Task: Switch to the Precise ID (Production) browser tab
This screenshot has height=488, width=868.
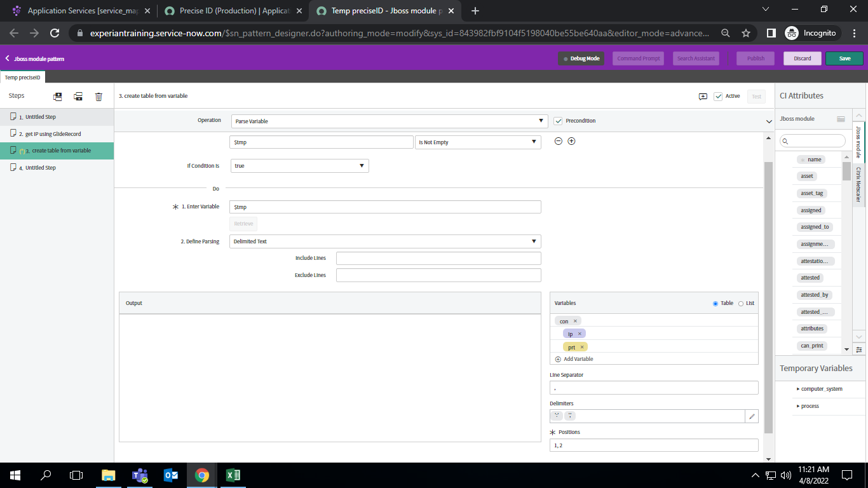Action: pos(233,11)
